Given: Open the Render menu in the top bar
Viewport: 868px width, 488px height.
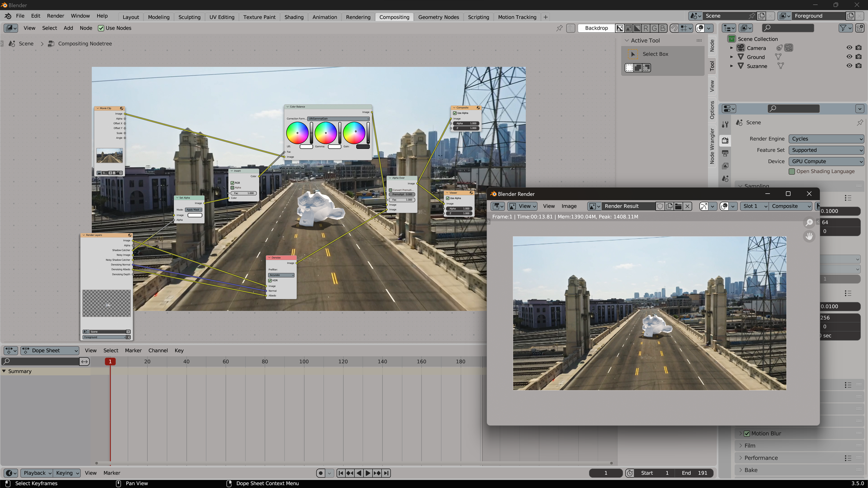Looking at the screenshot, I should point(56,16).
